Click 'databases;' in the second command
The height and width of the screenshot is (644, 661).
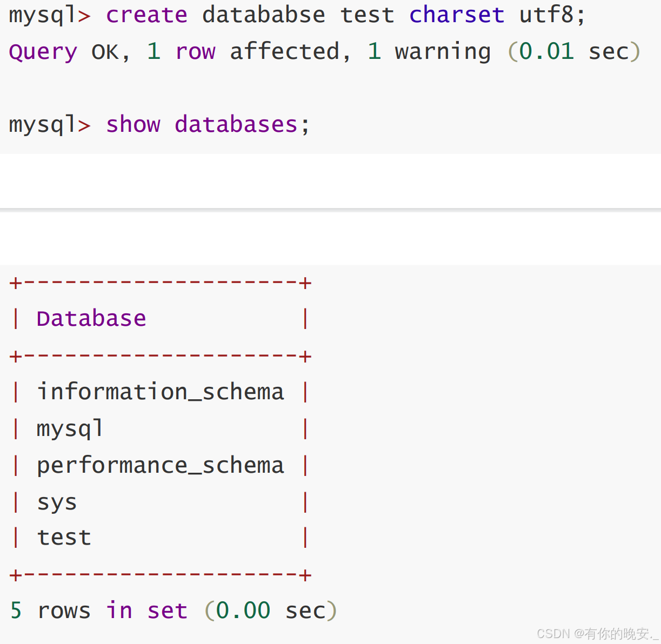click(x=242, y=125)
